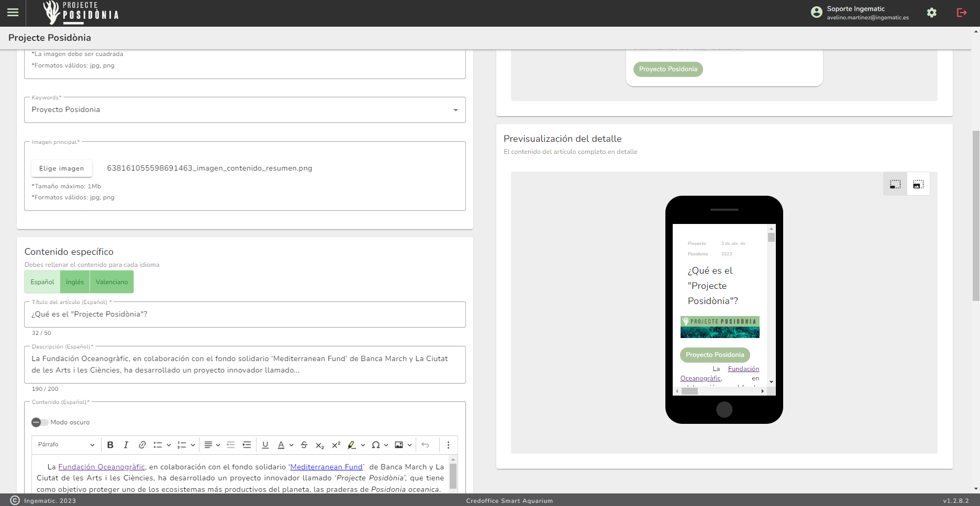
Task: Click the underline formatting icon
Action: 265,445
